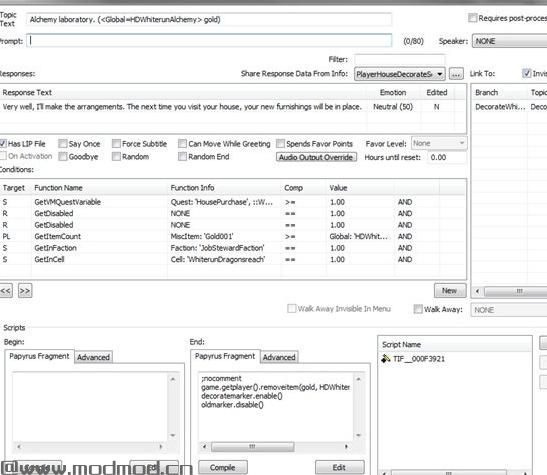Select the GetVMQuestVariable condition row

[233, 202]
